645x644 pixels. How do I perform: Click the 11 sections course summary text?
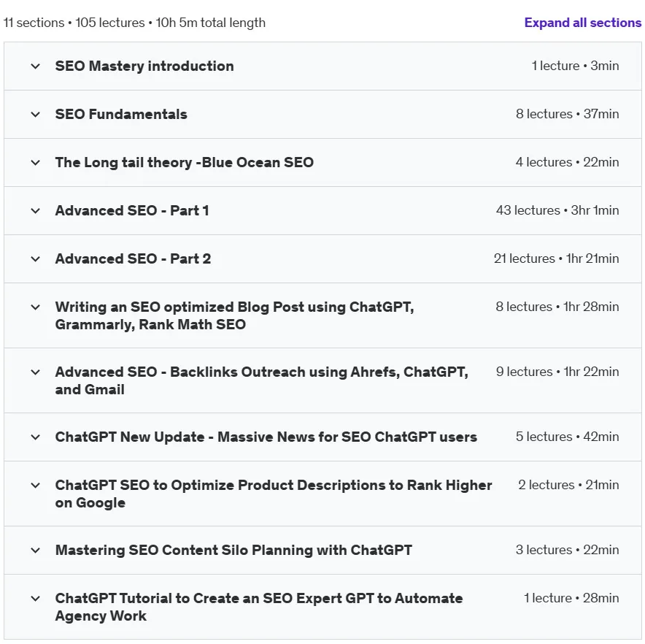click(x=134, y=23)
